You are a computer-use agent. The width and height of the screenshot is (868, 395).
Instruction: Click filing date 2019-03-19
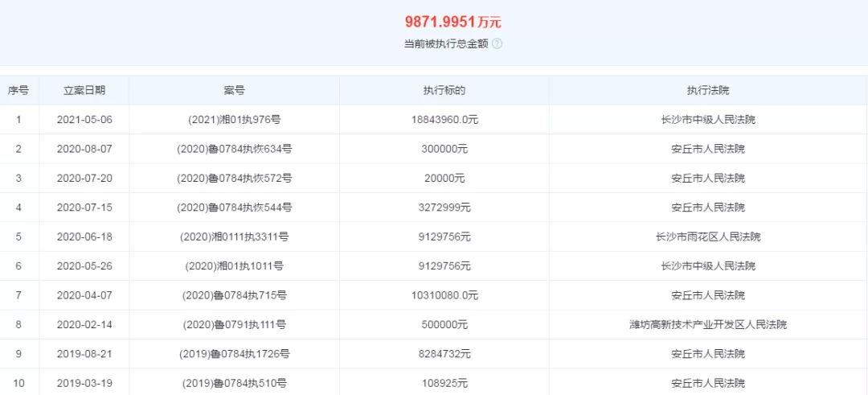pos(84,384)
